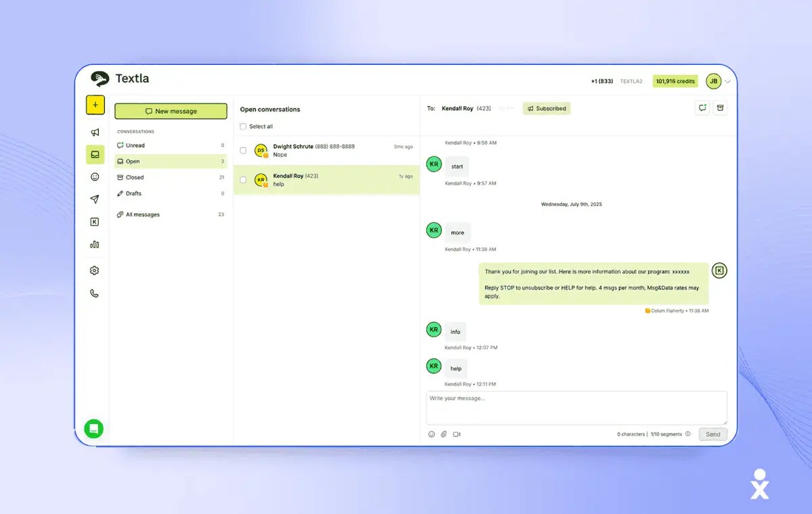Click the 'start' message bubble
Image resolution: width=812 pixels, height=514 pixels.
457,166
